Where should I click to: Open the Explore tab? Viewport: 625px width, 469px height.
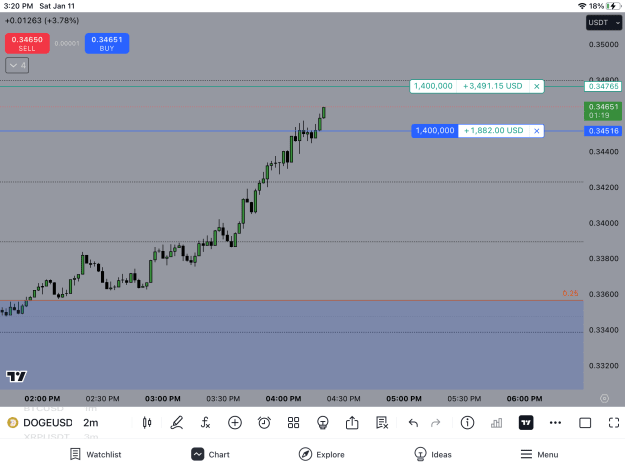(x=322, y=454)
